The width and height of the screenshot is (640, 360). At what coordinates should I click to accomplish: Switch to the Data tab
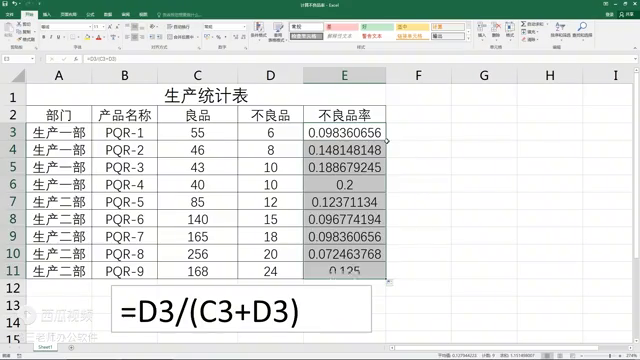click(108, 14)
